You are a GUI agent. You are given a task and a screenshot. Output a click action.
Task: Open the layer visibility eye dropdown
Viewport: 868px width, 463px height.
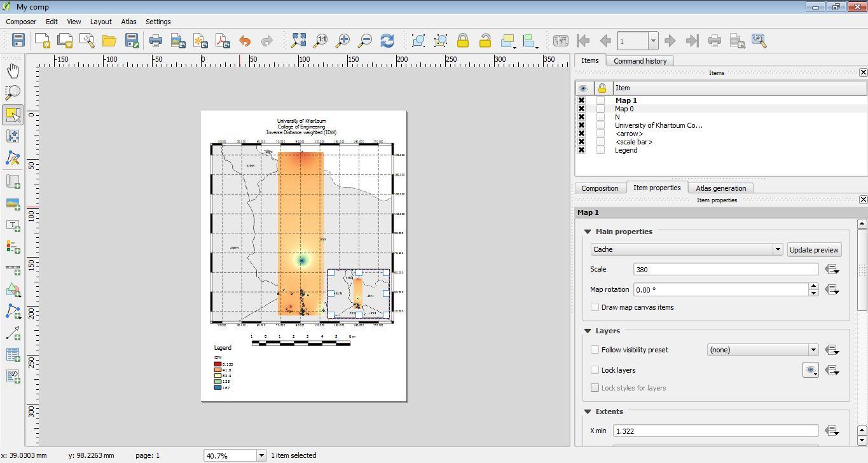point(811,370)
